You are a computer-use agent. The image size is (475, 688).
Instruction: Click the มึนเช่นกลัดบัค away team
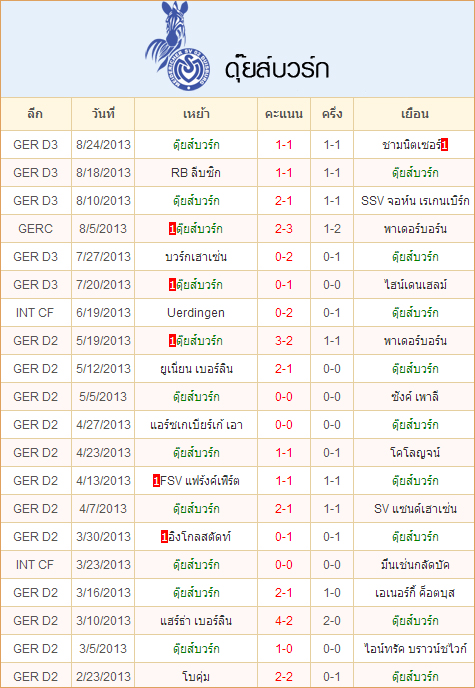coord(415,565)
